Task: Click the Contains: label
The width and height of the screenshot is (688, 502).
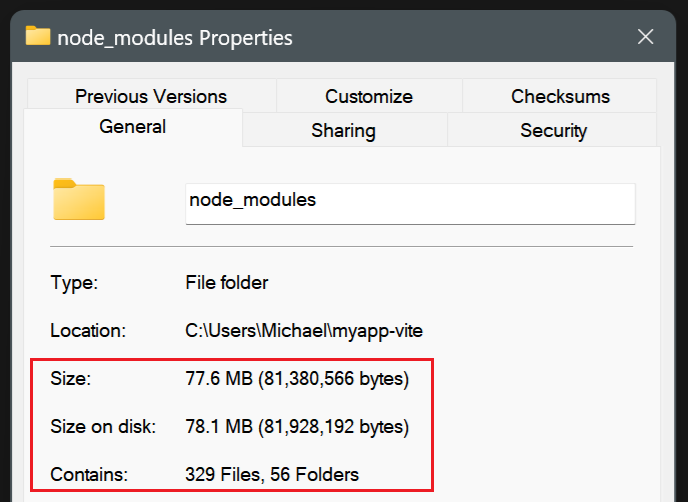Action: click(89, 474)
